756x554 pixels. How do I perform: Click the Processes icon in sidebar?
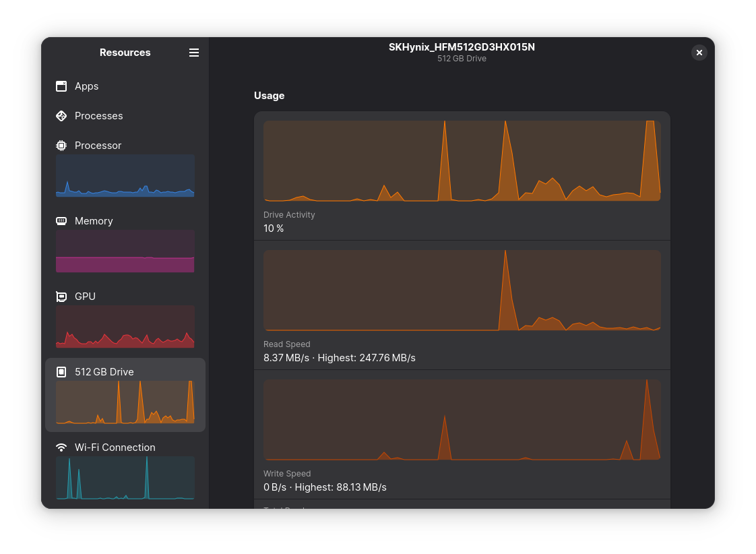coord(61,116)
